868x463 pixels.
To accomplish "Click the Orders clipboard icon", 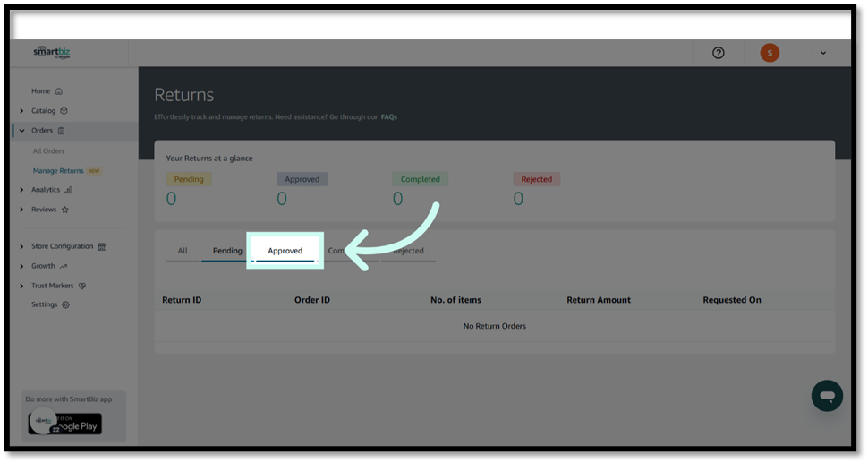I will [x=61, y=131].
